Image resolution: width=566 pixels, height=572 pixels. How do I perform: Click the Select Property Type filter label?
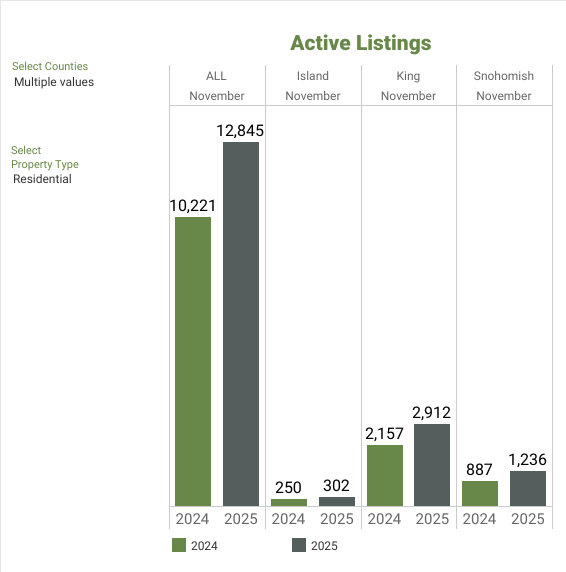coord(45,157)
